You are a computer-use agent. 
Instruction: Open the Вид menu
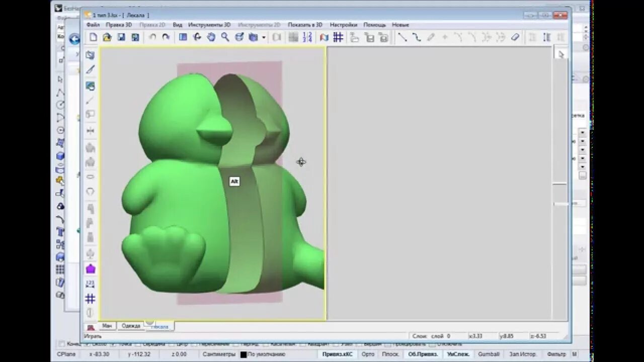point(178,25)
